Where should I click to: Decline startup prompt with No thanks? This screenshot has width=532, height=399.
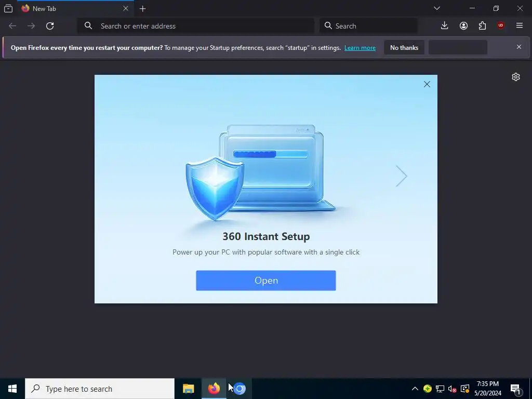click(x=404, y=47)
